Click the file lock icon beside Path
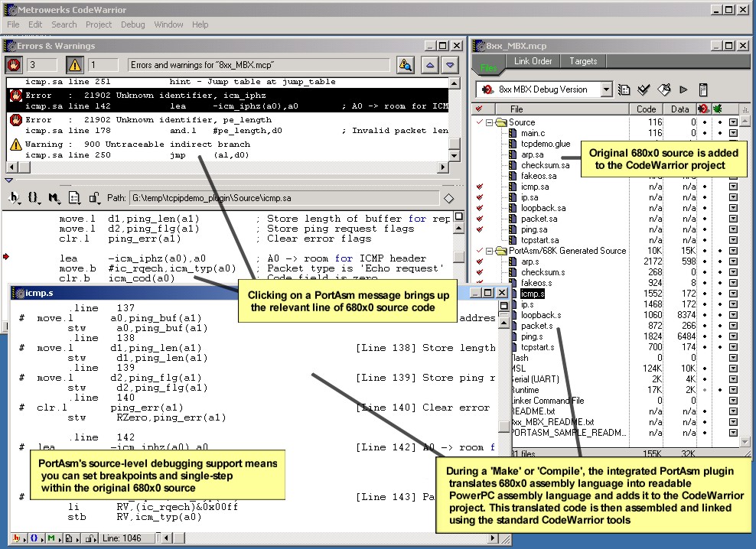This screenshot has height=549, width=756. pos(94,198)
